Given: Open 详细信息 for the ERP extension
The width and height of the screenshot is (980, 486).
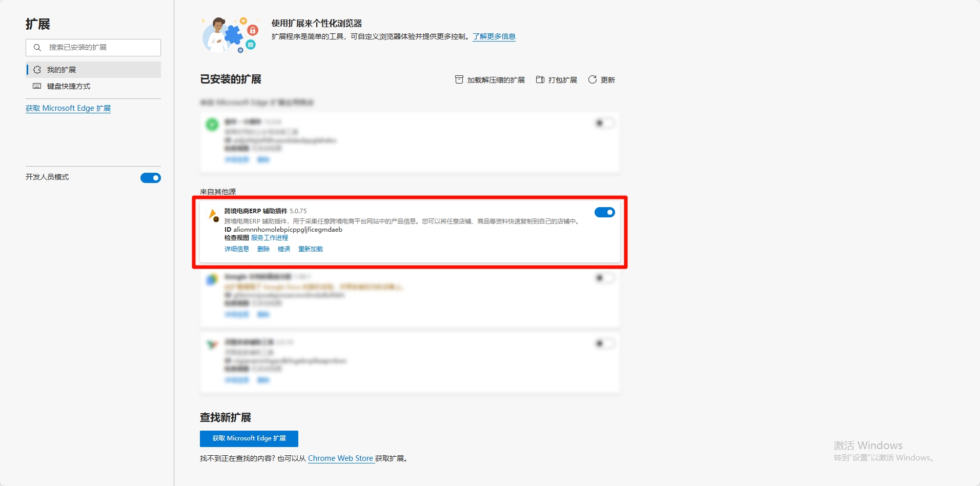Looking at the screenshot, I should coord(237,249).
